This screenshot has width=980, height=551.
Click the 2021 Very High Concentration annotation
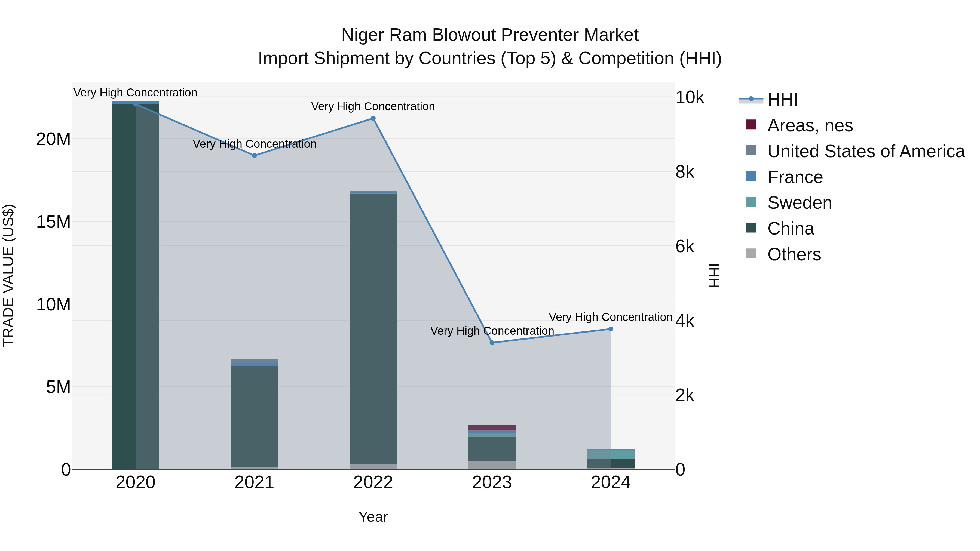pyautogui.click(x=255, y=144)
